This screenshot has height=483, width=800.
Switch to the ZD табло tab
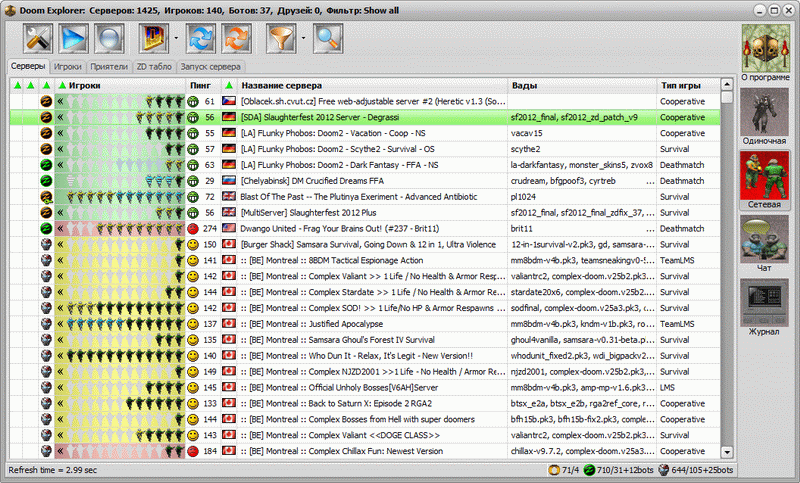pos(154,66)
